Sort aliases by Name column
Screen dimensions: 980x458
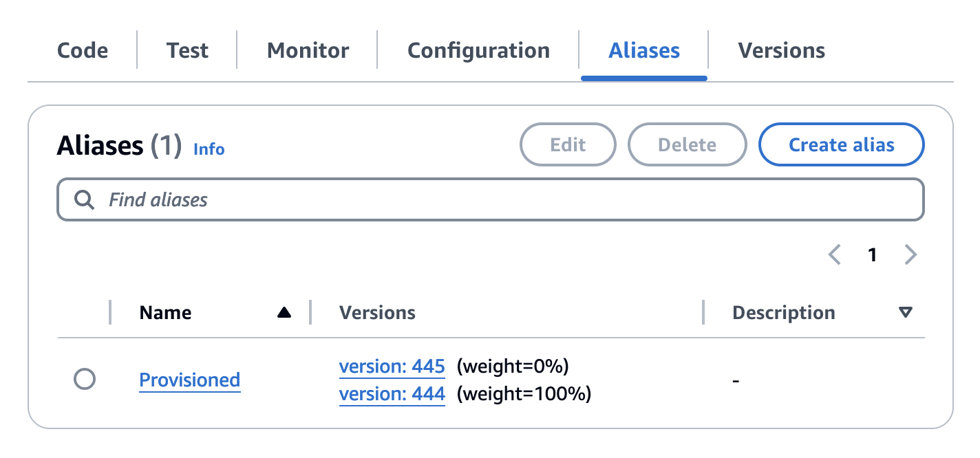pos(165,312)
